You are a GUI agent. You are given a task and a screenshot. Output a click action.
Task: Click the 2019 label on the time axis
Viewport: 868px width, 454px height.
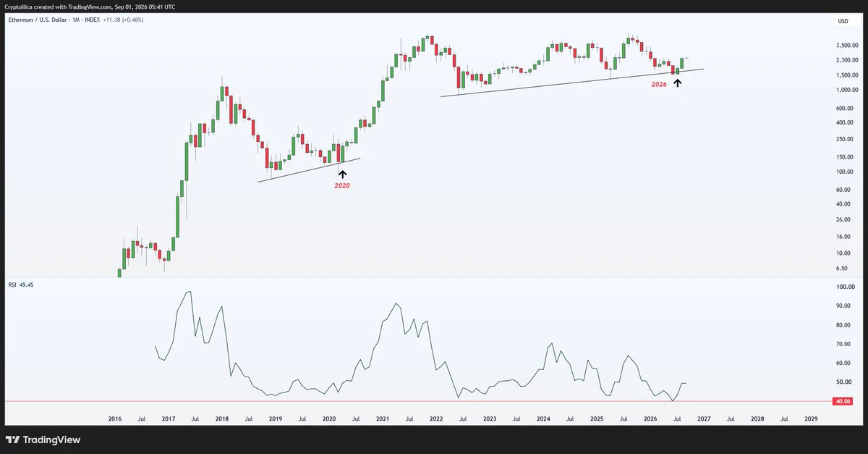[276, 419]
